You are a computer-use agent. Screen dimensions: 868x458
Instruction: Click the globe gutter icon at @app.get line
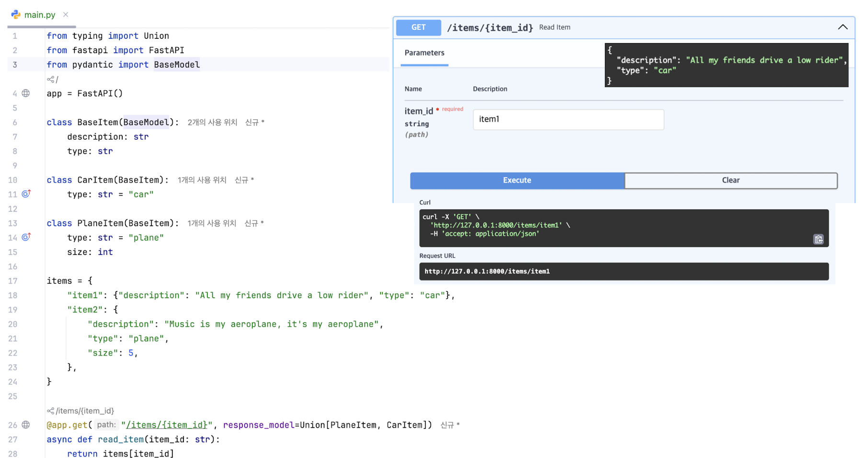(26, 425)
